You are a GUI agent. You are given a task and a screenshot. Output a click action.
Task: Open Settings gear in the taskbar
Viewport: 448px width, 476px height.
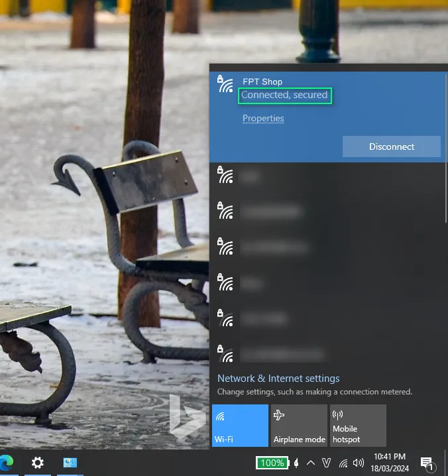[38, 463]
